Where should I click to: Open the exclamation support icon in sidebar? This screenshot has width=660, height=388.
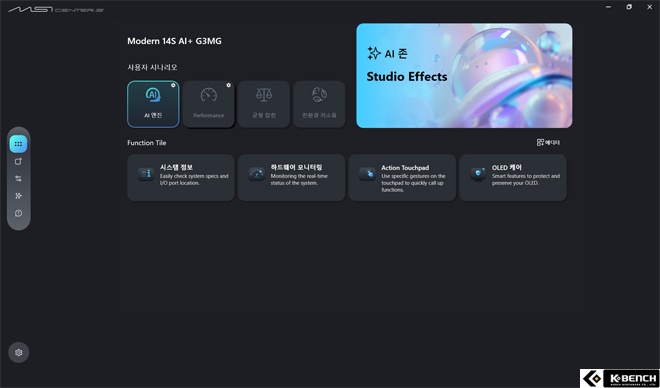[19, 213]
